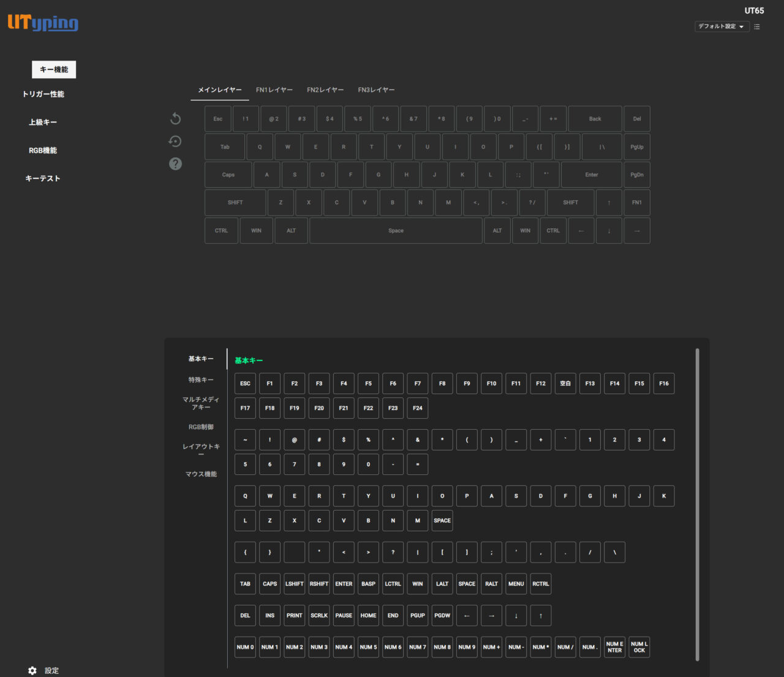Expand the デフォルト設定 profile dropdown
The height and width of the screenshot is (677, 784).
(722, 26)
